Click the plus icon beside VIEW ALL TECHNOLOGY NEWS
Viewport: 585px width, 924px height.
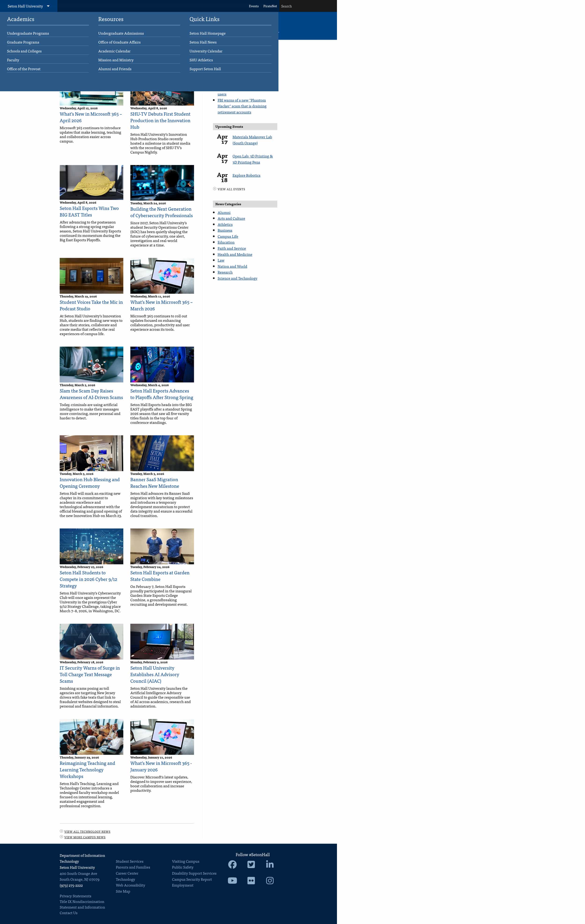pyautogui.click(x=61, y=831)
